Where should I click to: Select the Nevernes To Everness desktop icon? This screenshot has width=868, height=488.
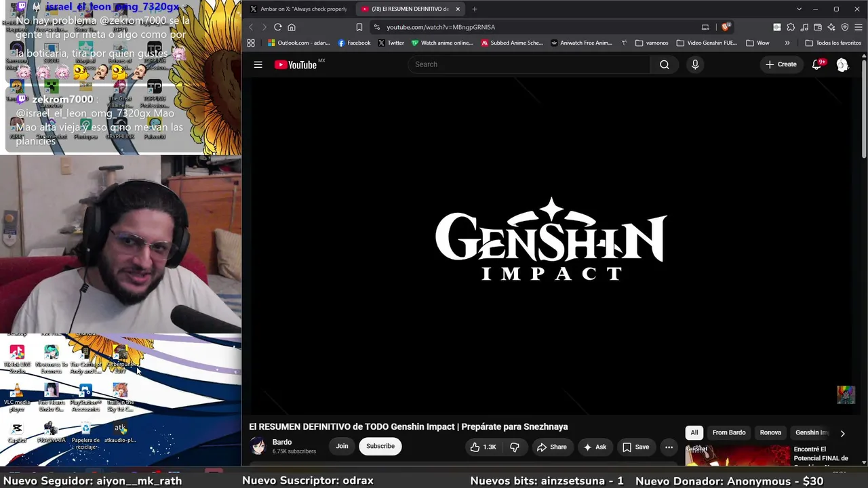point(51,359)
